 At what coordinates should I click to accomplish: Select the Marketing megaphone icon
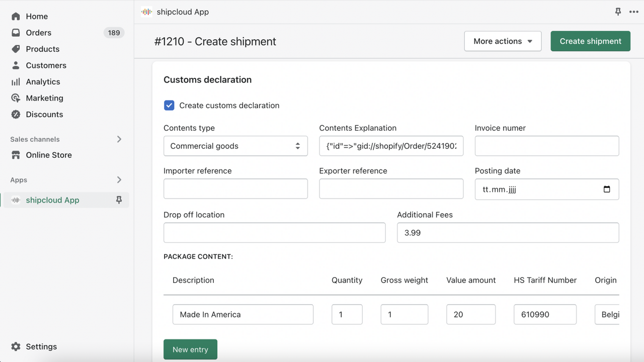[16, 98]
